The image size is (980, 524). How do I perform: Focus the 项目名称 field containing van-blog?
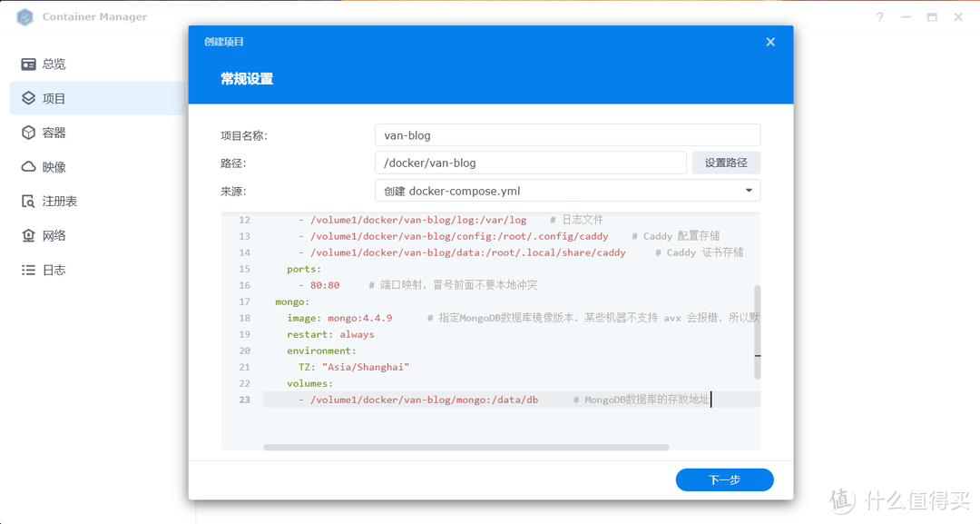[x=567, y=135]
